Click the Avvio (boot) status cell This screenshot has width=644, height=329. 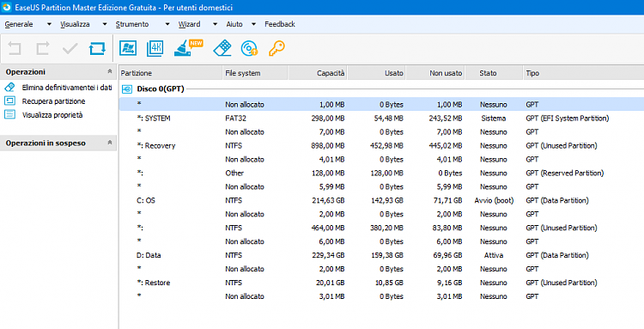pyautogui.click(x=494, y=200)
